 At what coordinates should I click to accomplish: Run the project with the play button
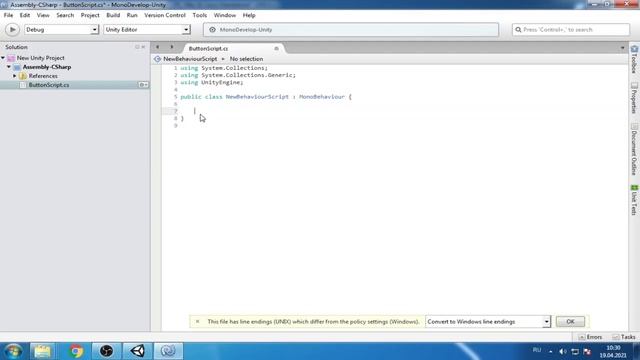pos(12,29)
